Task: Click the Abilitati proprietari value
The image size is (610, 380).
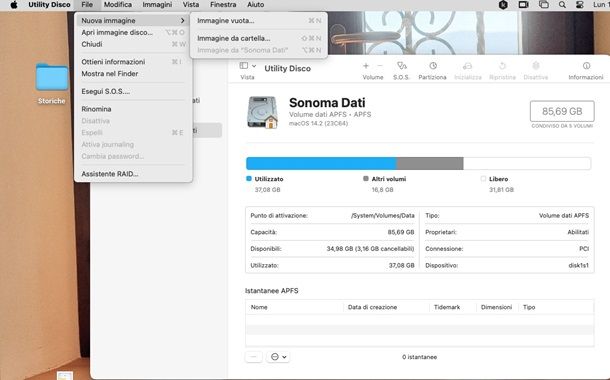Action: [x=578, y=232]
